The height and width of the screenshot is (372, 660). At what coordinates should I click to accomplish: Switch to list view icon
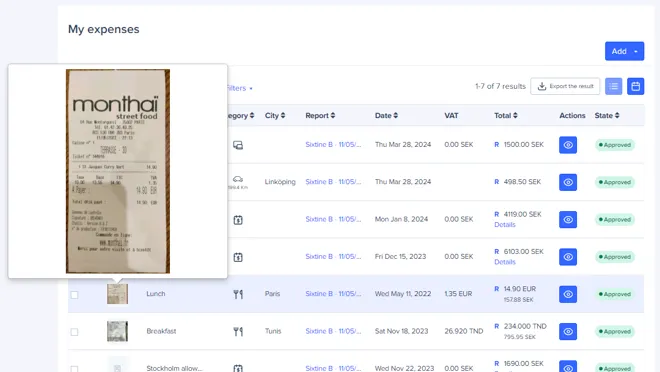pyautogui.click(x=613, y=86)
